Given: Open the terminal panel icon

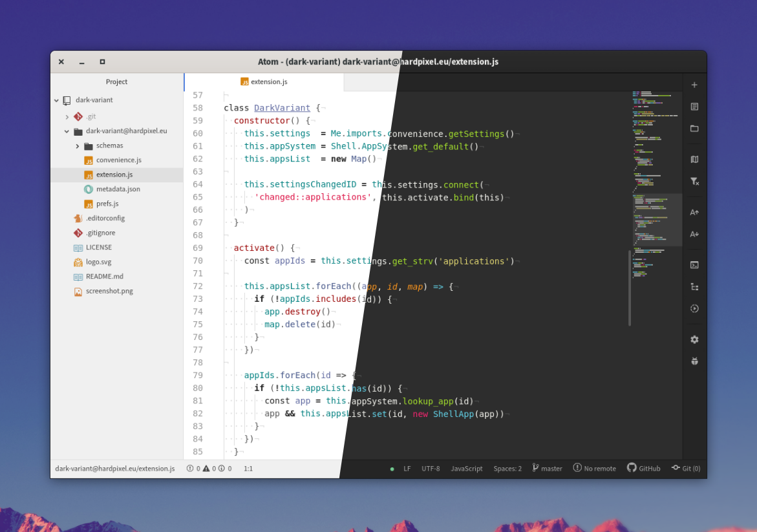Looking at the screenshot, I should tap(694, 265).
